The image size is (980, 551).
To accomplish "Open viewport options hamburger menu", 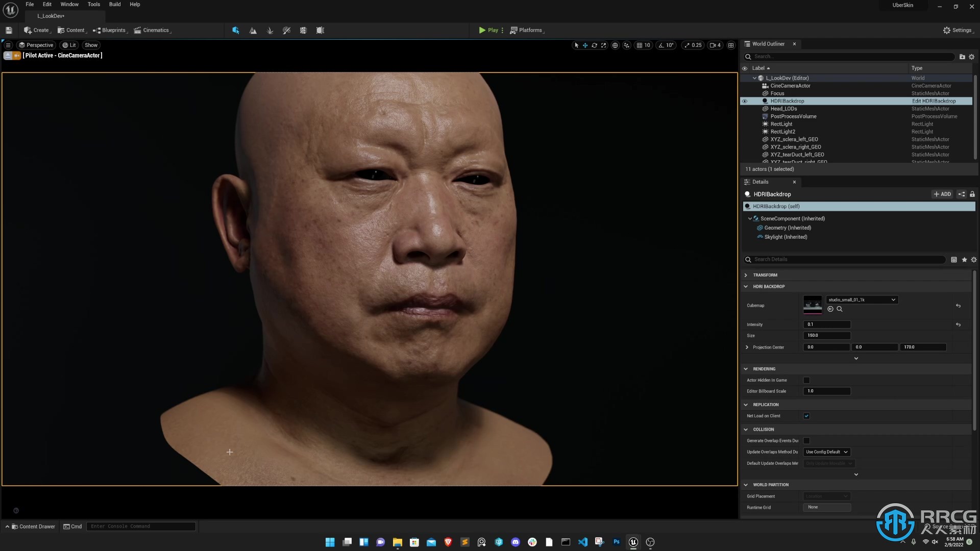I will point(8,45).
